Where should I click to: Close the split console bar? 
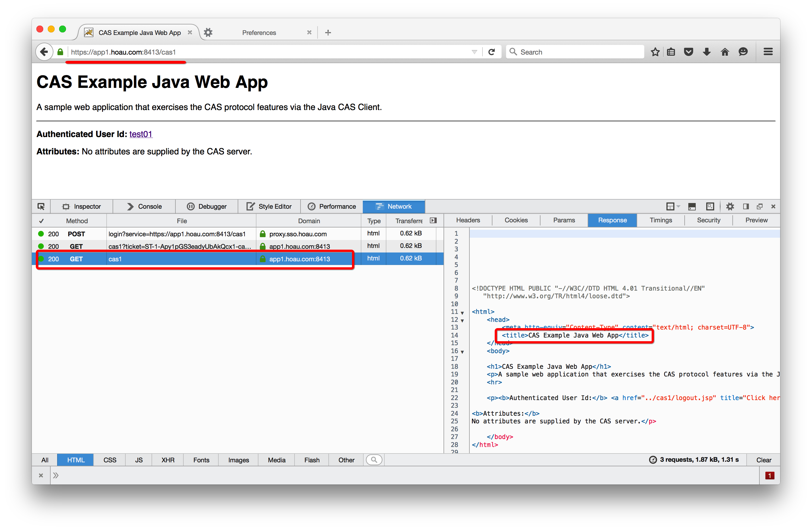41,475
